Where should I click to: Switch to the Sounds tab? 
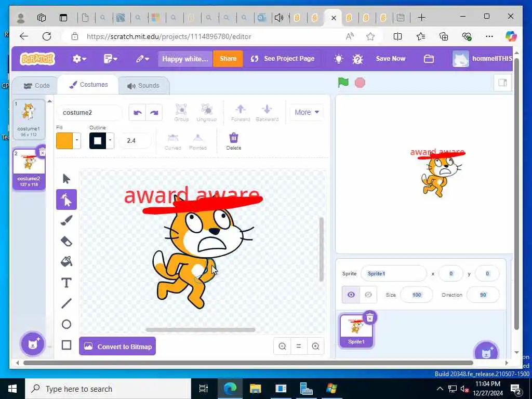coord(143,86)
